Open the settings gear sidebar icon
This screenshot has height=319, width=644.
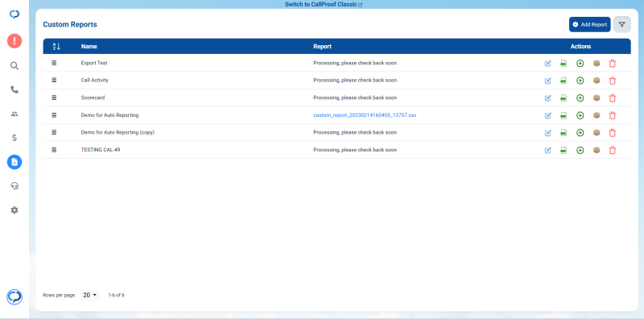(14, 210)
